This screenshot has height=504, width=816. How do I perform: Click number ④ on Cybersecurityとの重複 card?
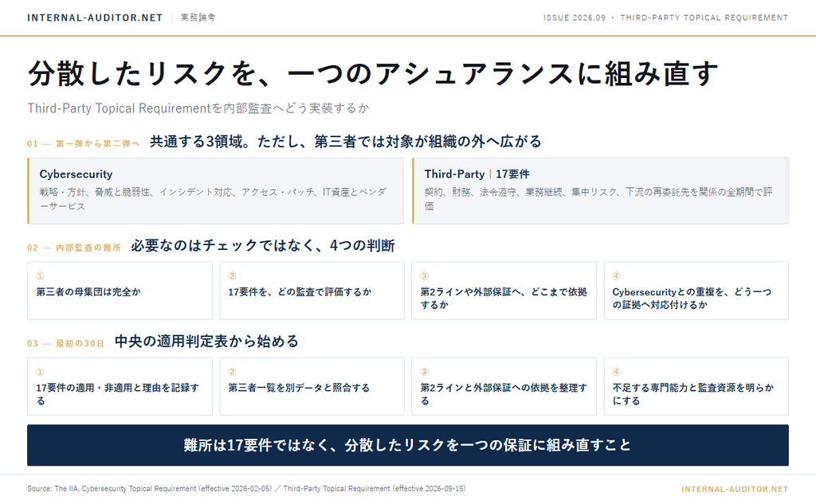click(x=616, y=276)
